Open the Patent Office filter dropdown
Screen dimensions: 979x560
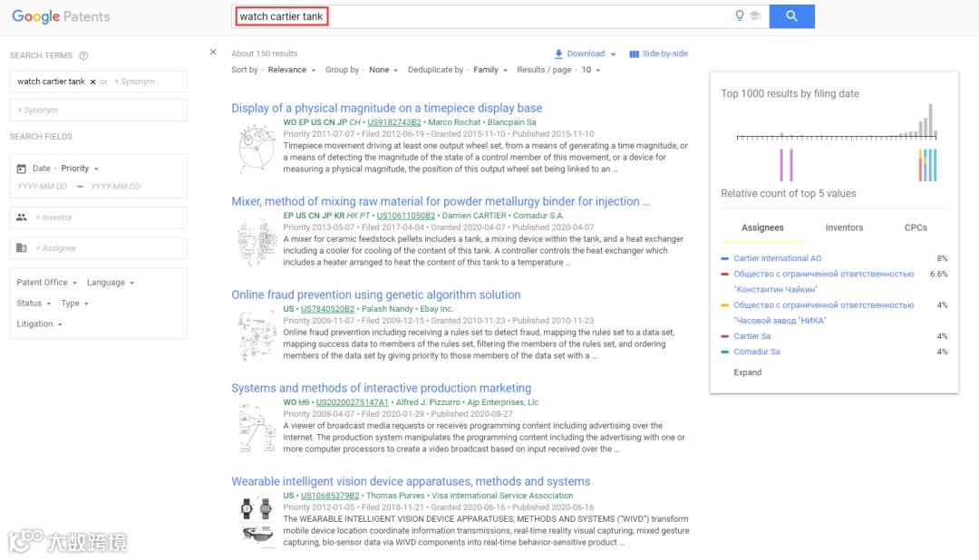(47, 283)
